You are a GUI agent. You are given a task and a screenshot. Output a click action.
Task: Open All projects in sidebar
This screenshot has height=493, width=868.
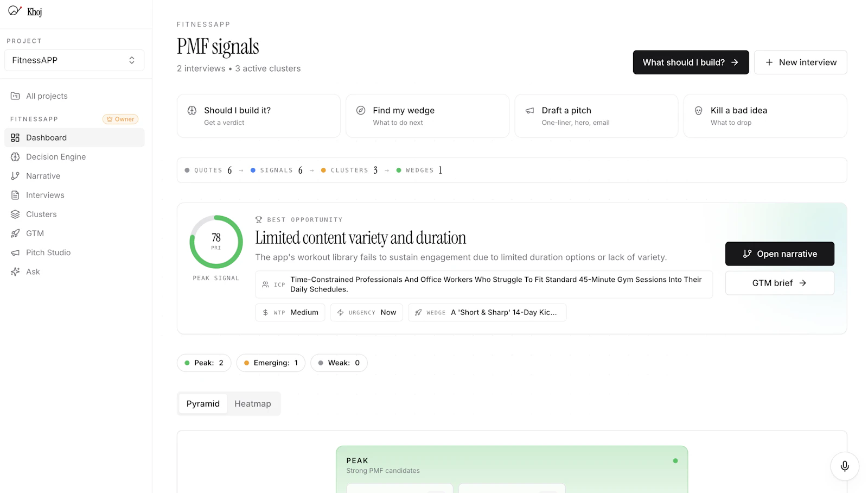click(x=74, y=96)
